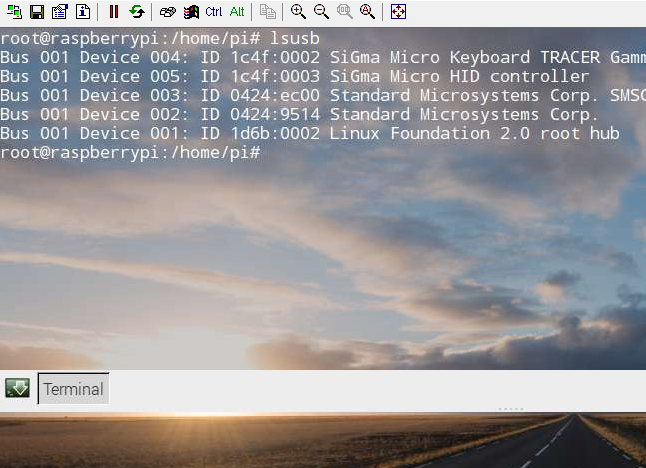Send Ctrl+Esc using the Windows flag icon
Viewport: 646px width, 468px height.
coord(191,12)
